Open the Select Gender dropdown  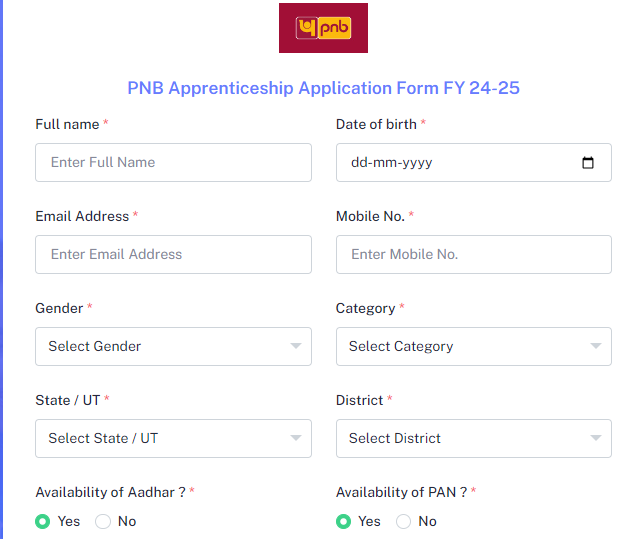pyautogui.click(x=173, y=346)
